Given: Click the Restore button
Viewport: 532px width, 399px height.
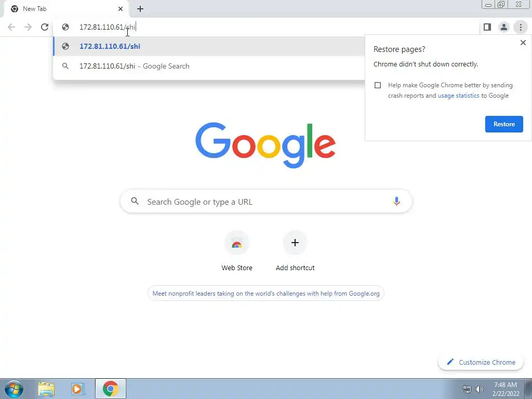Looking at the screenshot, I should pos(504,124).
